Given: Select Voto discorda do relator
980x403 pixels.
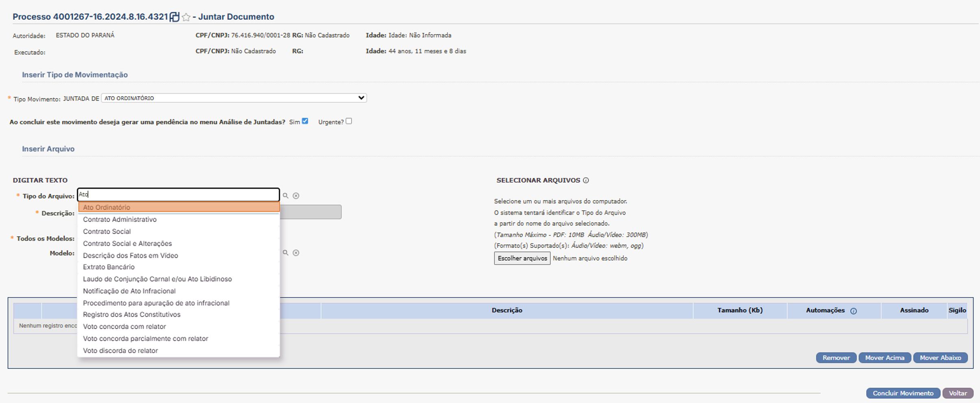Looking at the screenshot, I should [179, 351].
